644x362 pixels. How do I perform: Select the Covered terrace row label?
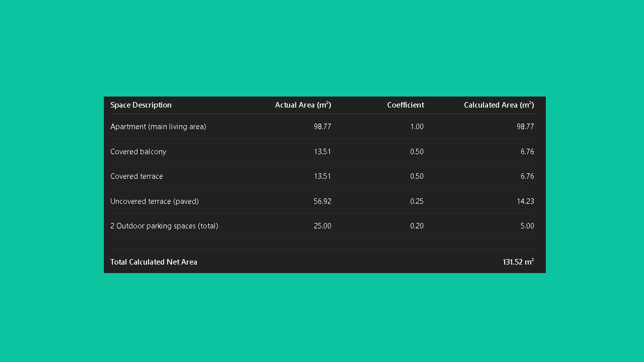click(x=136, y=176)
